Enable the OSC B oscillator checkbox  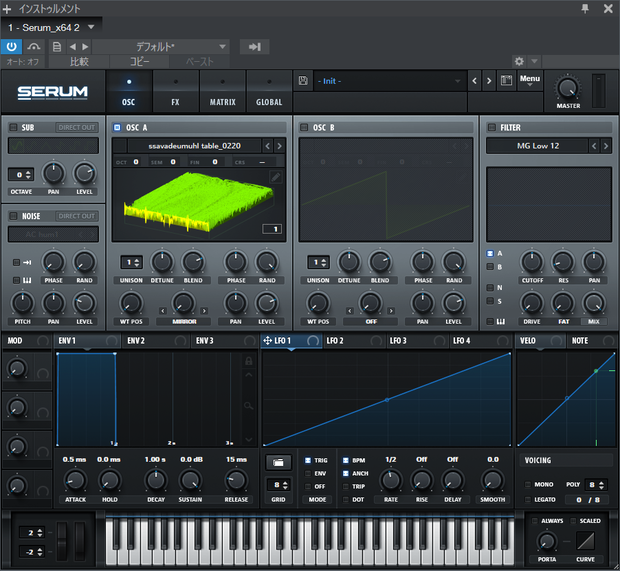pos(304,127)
